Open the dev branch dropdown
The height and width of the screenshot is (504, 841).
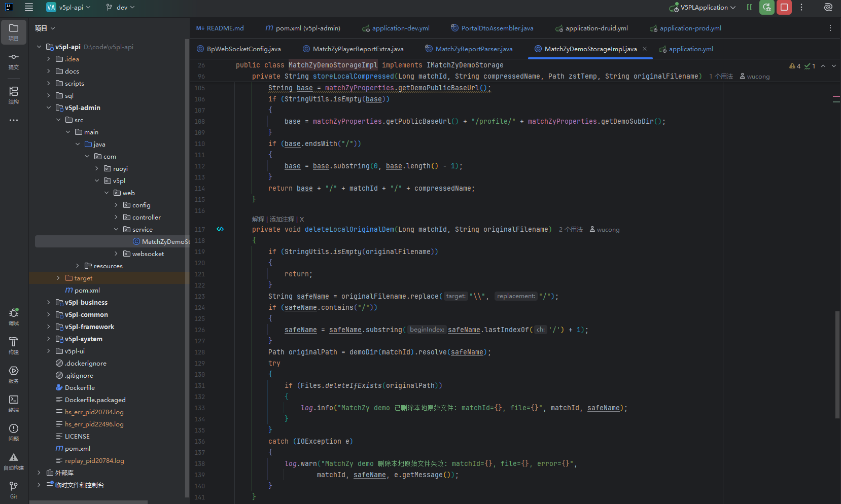coord(121,7)
